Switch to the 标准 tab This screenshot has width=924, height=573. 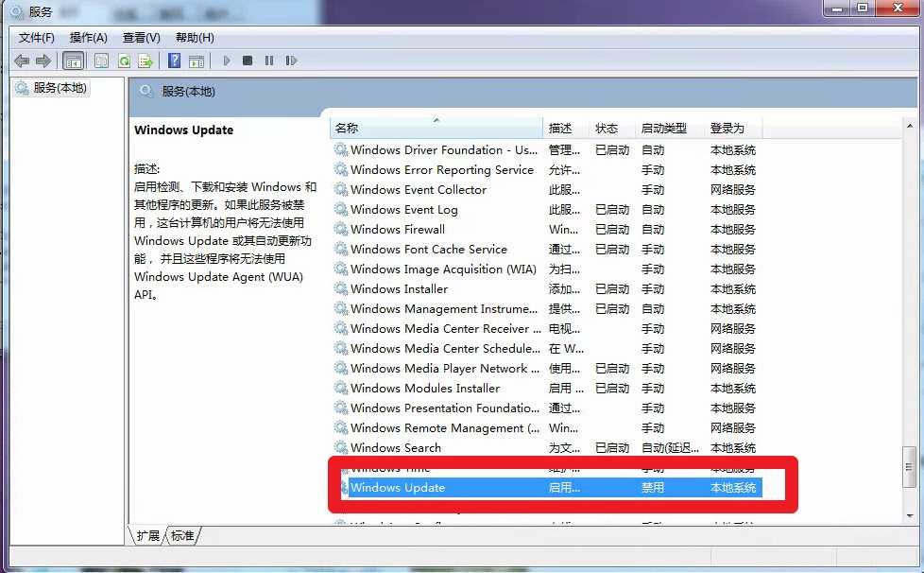182,534
